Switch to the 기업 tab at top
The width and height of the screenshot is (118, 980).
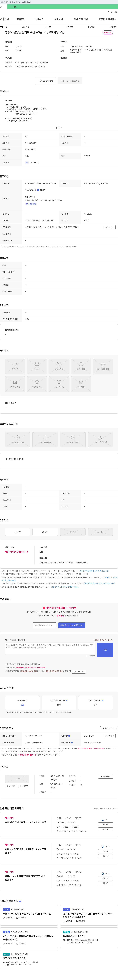point(15,7)
